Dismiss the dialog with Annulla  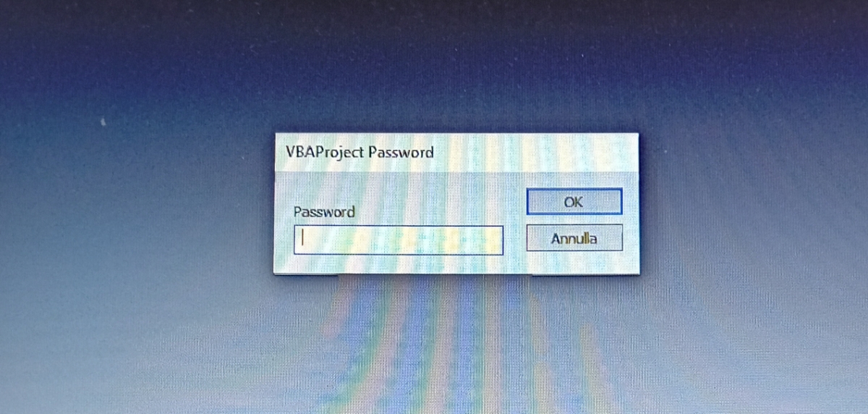pyautogui.click(x=574, y=238)
